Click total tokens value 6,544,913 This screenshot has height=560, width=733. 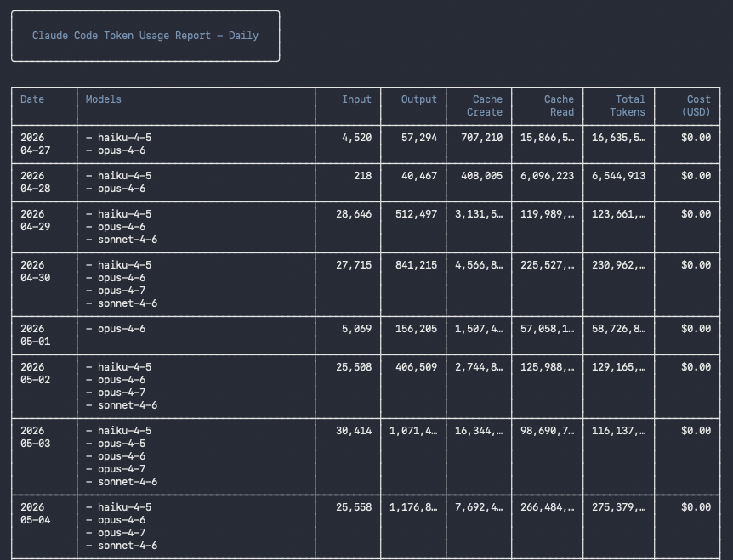click(x=618, y=176)
